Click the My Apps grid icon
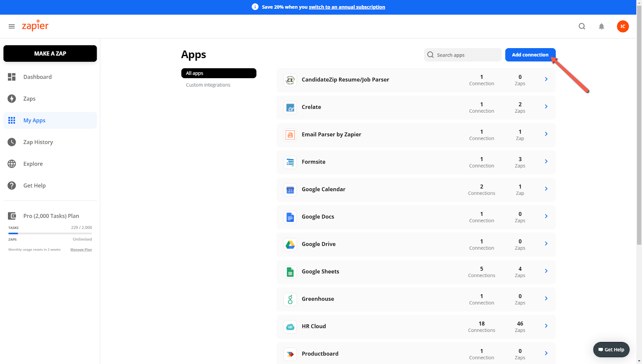Image resolution: width=642 pixels, height=364 pixels. tap(12, 120)
